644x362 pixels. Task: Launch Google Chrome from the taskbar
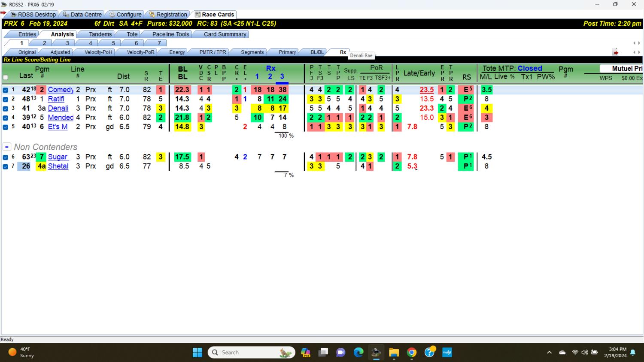(412, 353)
